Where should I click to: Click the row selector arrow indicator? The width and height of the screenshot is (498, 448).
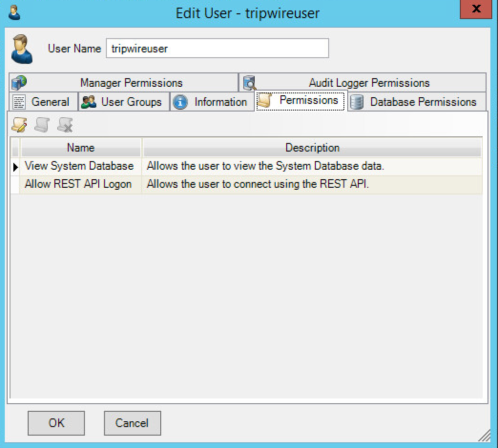(x=15, y=167)
